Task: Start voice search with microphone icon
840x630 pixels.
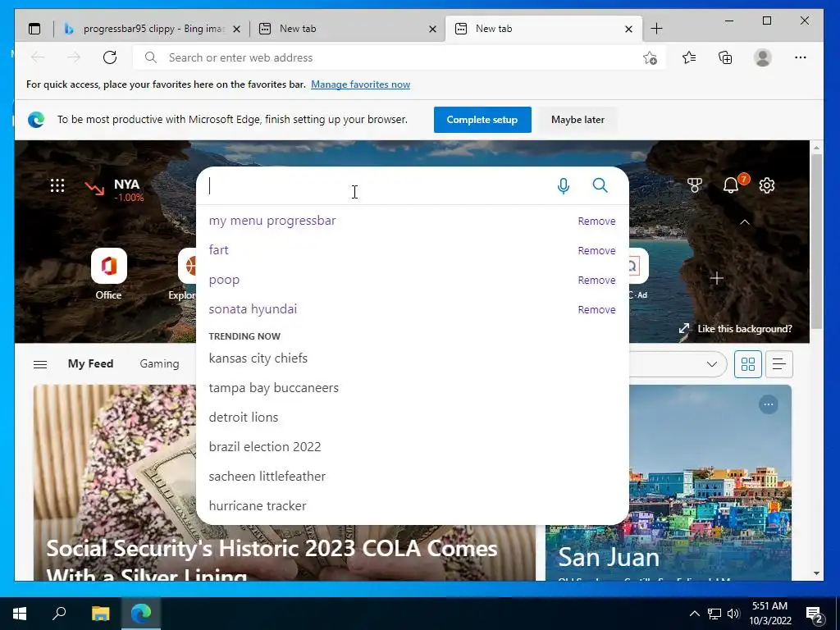Action: (x=563, y=186)
